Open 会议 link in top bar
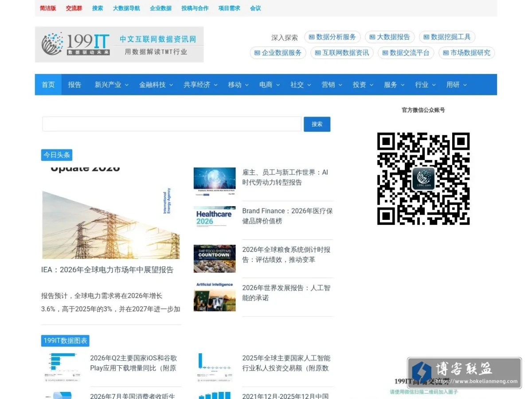532x399 pixels. click(x=255, y=8)
